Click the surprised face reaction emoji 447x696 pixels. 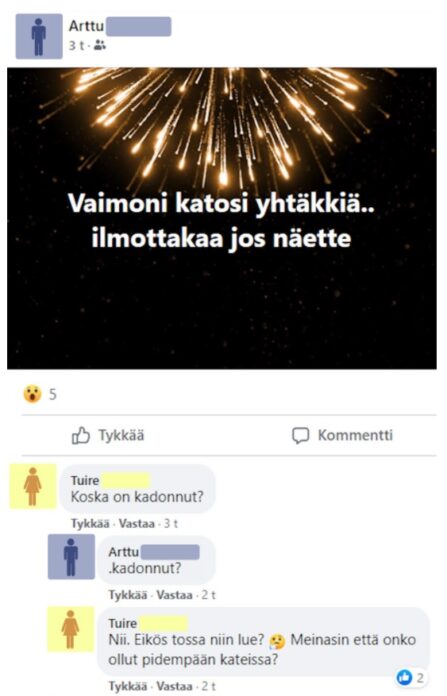tap(32, 394)
